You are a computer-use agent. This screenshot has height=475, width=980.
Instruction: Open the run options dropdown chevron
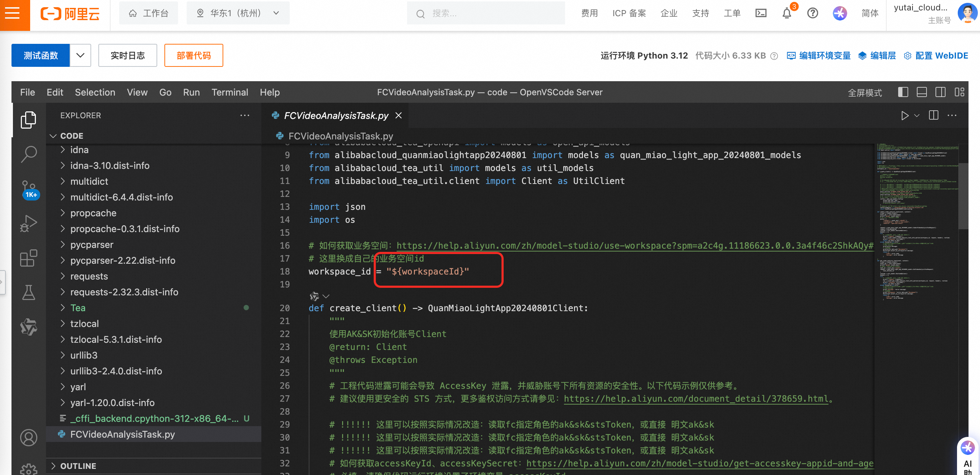pyautogui.click(x=917, y=115)
